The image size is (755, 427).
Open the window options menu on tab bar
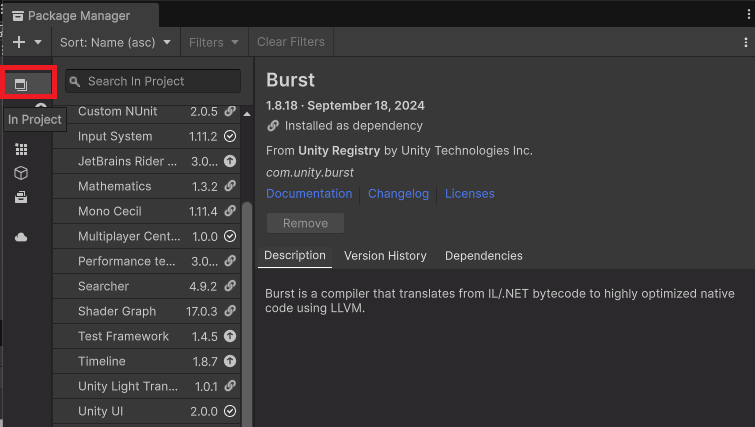(x=749, y=14)
